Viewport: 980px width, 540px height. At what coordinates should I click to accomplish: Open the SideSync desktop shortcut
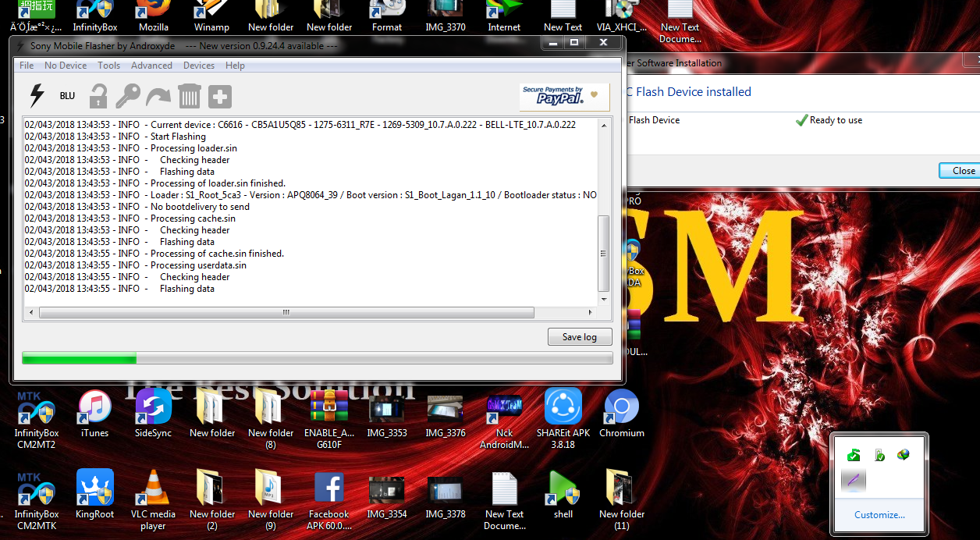coord(154,414)
